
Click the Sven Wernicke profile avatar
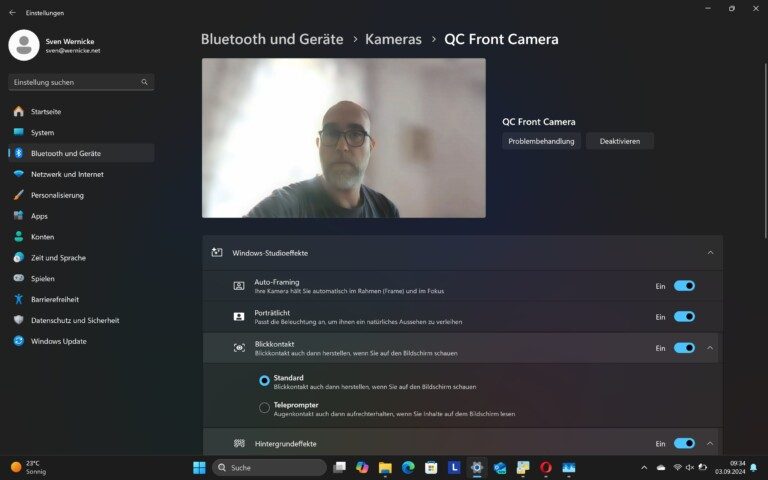pyautogui.click(x=24, y=45)
